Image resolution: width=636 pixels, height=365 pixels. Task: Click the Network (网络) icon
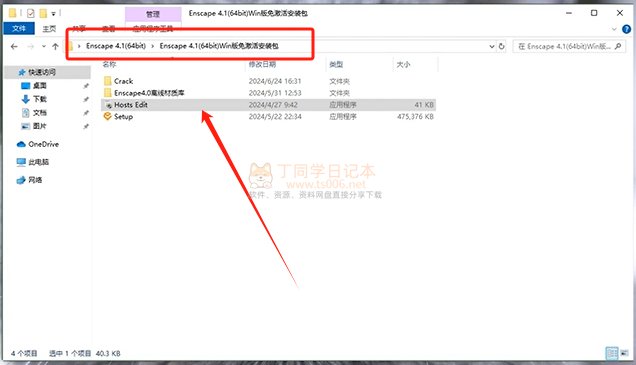21,180
